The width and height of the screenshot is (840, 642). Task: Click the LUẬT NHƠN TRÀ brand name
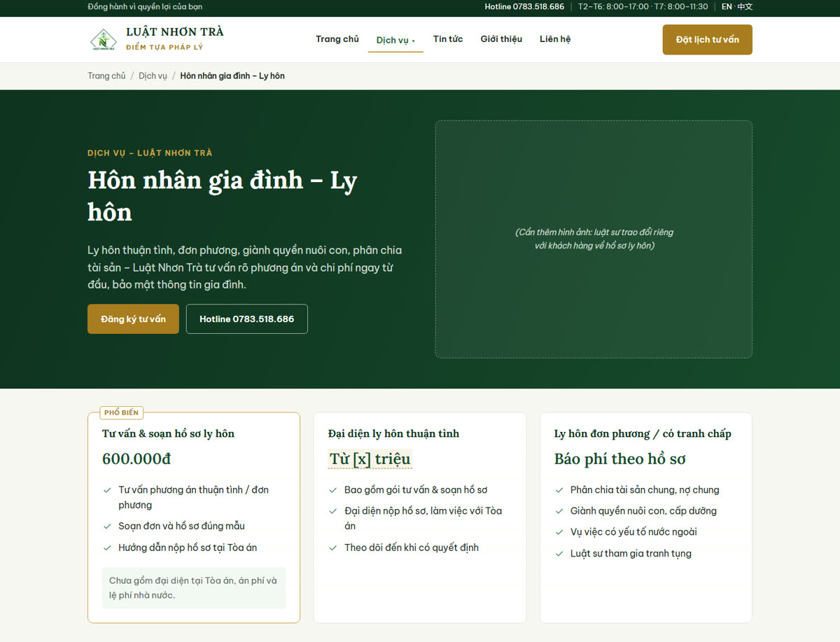click(x=175, y=32)
